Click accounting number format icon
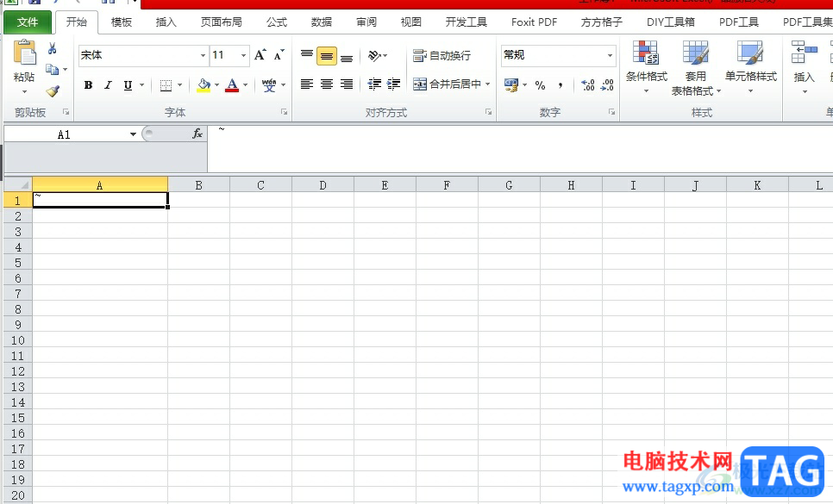The image size is (833, 504). click(x=511, y=85)
